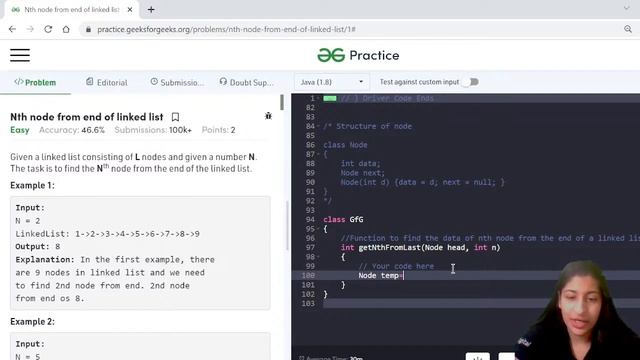640x360 pixels.
Task: Toggle Test against custom input switch
Action: click(471, 82)
